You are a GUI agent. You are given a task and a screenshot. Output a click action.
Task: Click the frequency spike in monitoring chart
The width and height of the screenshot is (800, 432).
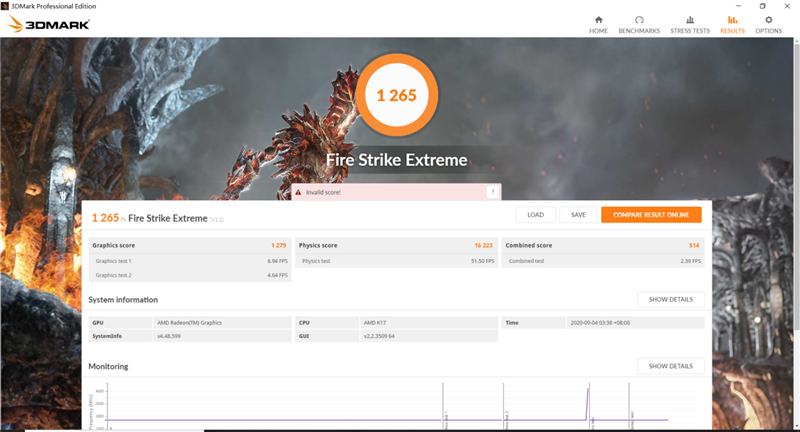click(x=587, y=403)
